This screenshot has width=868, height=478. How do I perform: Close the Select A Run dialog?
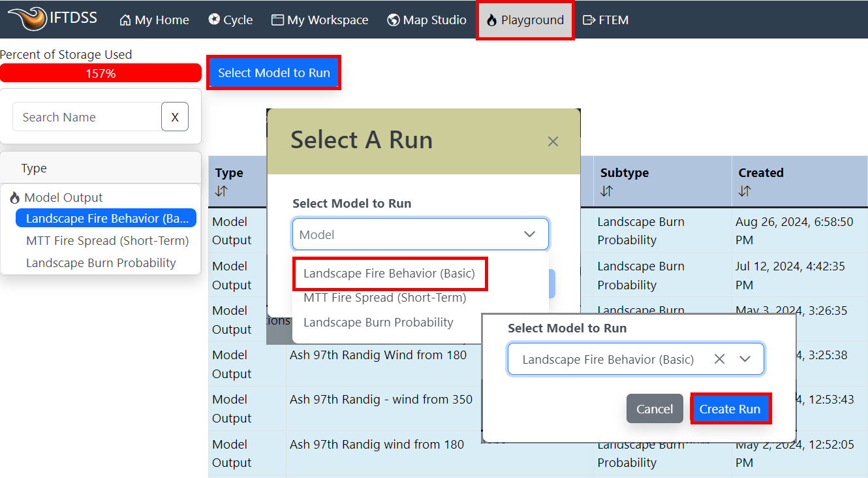[553, 141]
